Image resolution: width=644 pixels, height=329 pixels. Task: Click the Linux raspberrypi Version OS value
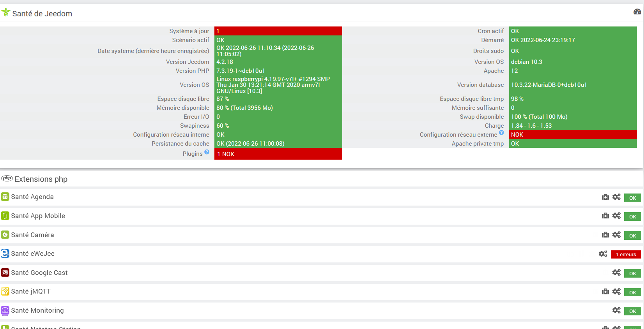(273, 85)
